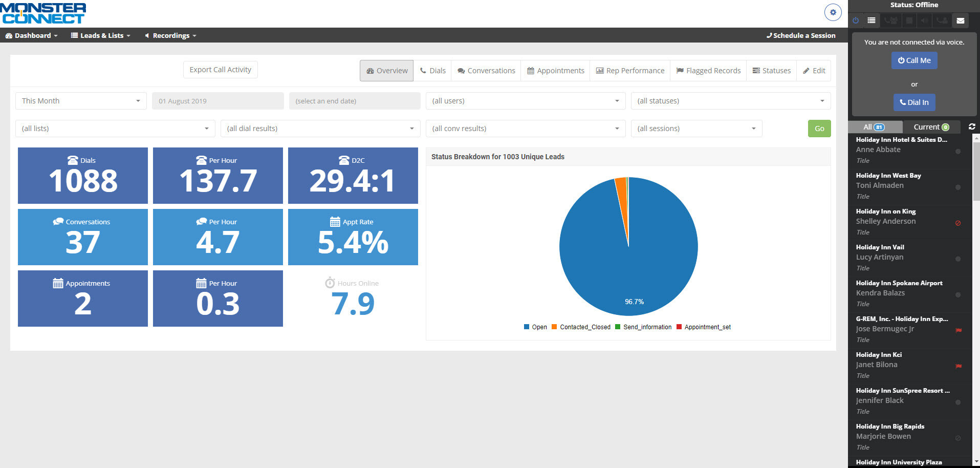Toggle Contacted_Closed in the pie chart legend

coord(581,327)
